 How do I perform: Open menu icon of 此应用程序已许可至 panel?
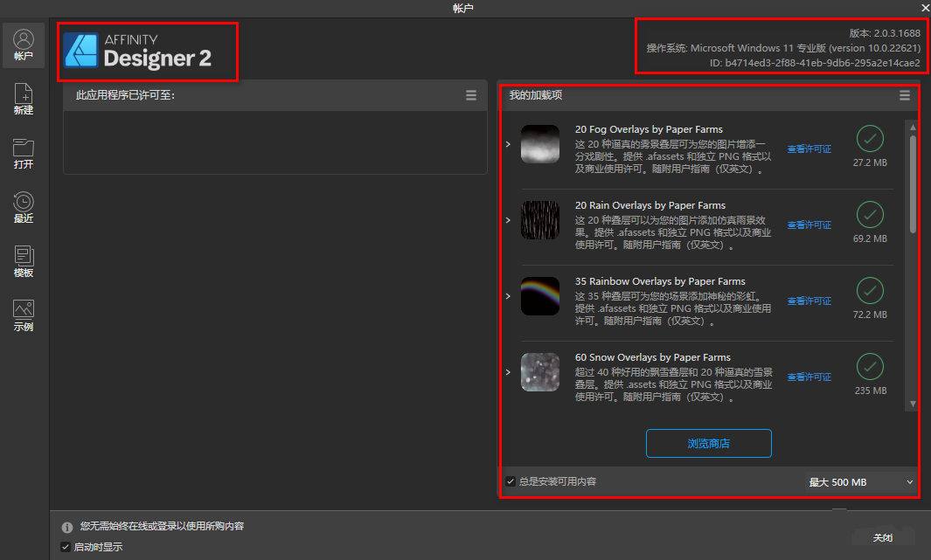click(471, 95)
